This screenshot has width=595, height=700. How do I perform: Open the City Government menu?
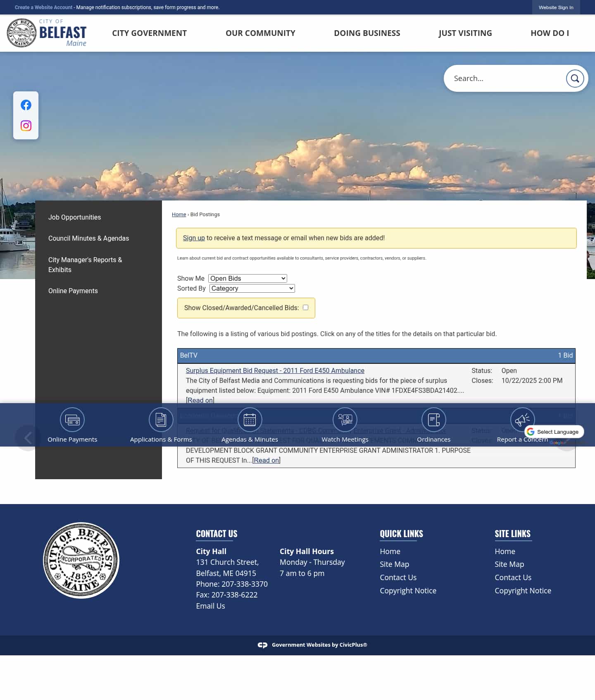[x=149, y=33]
